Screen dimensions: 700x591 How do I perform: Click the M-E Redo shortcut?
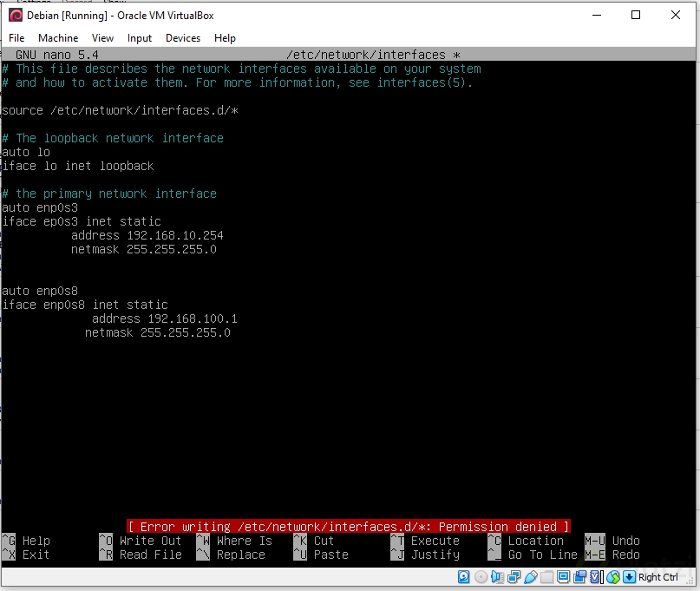[612, 555]
